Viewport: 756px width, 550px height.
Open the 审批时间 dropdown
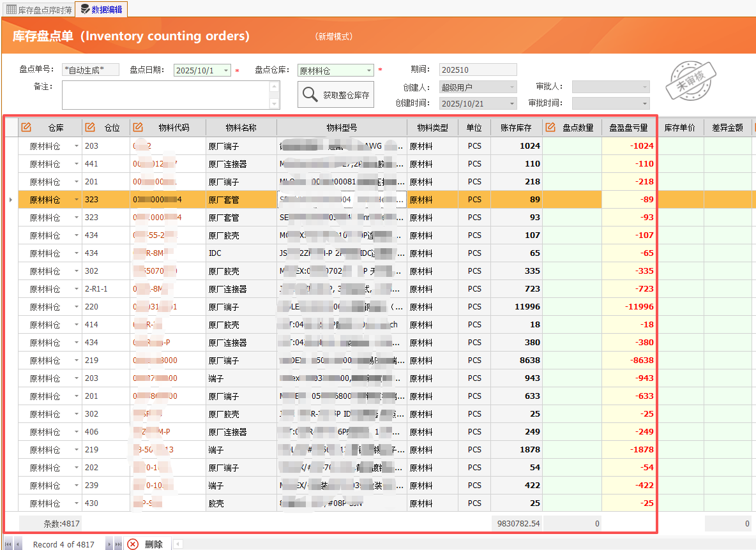click(645, 103)
